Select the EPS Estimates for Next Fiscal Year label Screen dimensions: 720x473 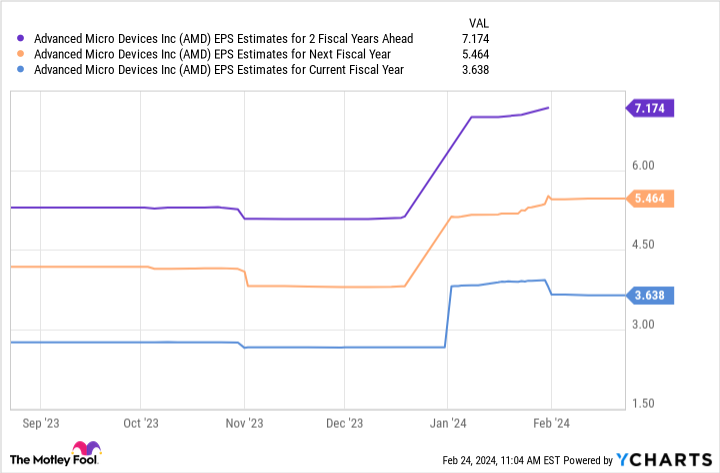tap(211, 55)
